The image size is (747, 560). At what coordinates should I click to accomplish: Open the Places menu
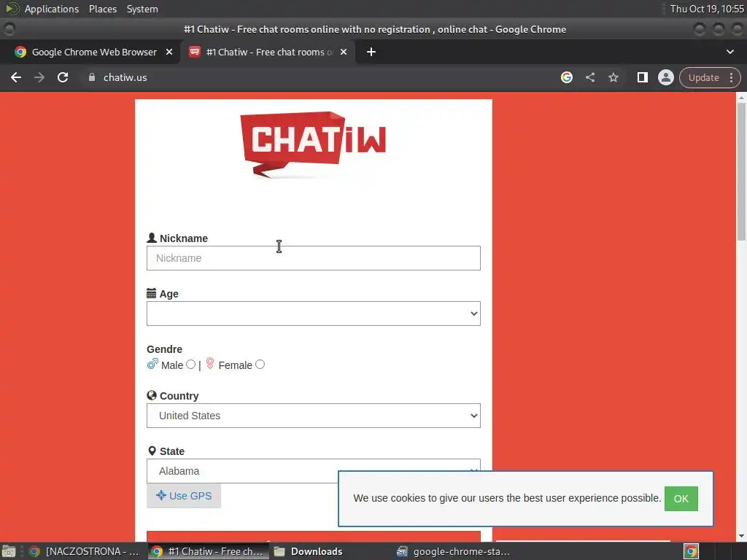[x=103, y=9]
